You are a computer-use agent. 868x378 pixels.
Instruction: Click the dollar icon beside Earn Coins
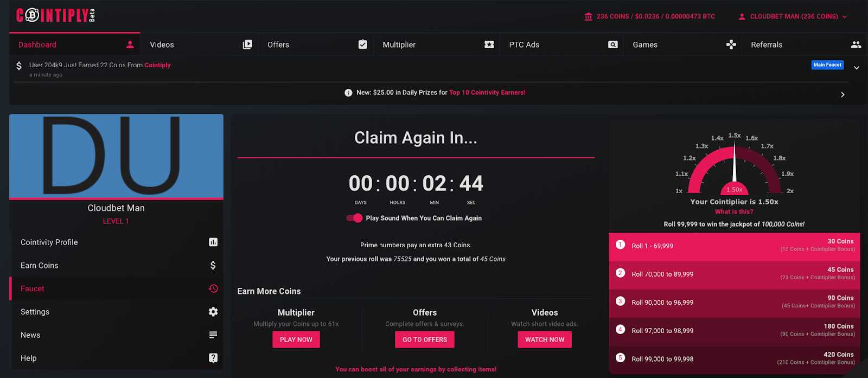tap(213, 265)
